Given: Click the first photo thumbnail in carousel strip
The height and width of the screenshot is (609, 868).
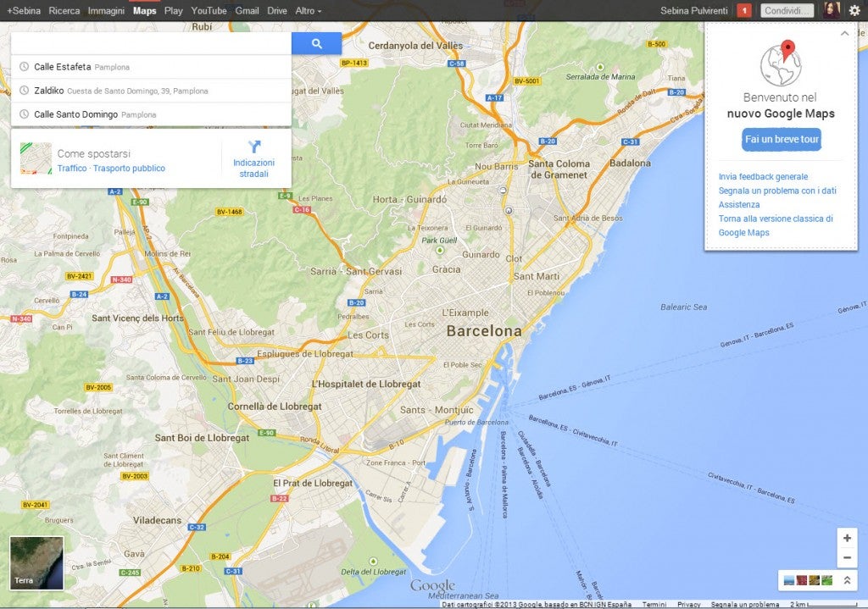Looking at the screenshot, I should 789,580.
